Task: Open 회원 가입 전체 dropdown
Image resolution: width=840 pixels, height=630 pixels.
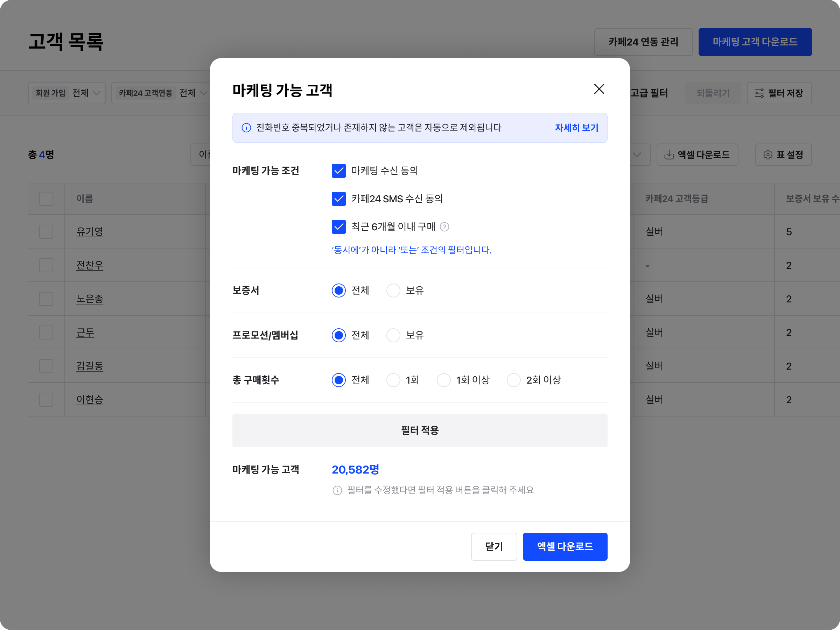Action: [67, 93]
